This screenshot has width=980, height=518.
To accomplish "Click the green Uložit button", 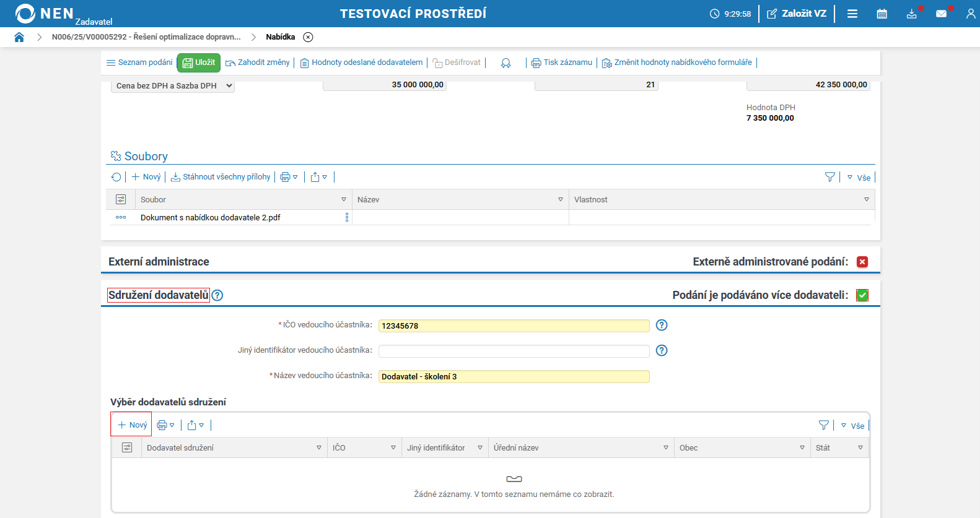I will 199,63.
